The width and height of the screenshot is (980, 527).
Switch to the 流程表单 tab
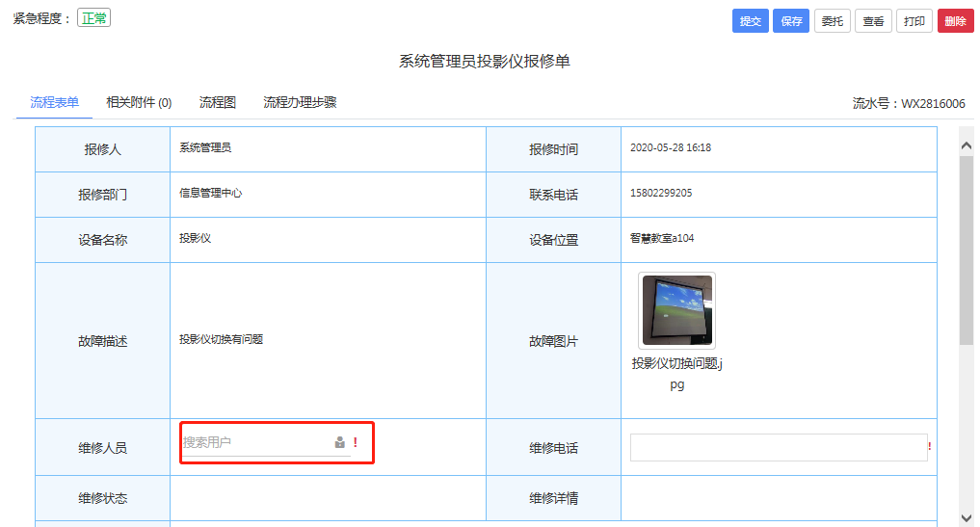pos(54,102)
